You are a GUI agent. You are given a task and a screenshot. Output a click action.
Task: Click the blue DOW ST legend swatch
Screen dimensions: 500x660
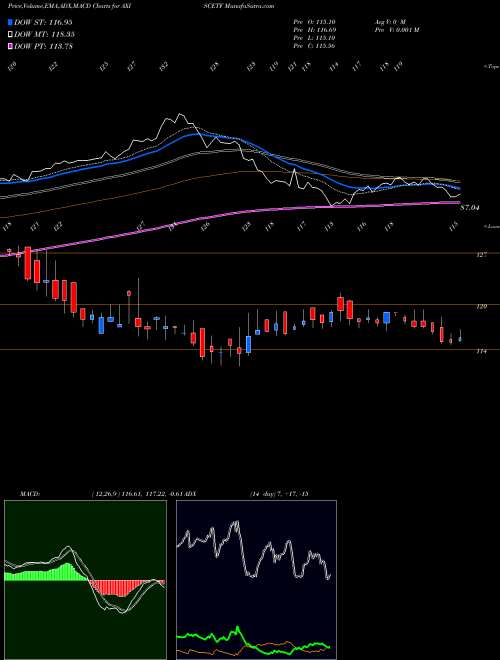pyautogui.click(x=10, y=22)
